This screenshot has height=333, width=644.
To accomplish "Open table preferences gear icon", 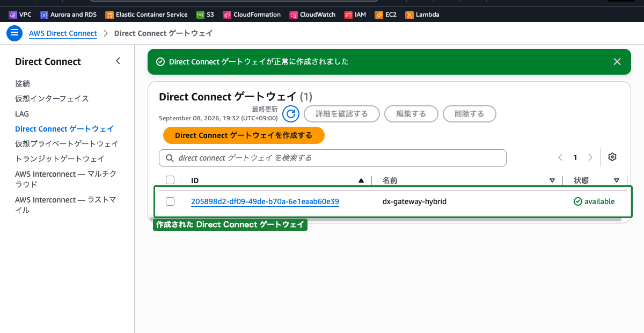I will click(612, 157).
